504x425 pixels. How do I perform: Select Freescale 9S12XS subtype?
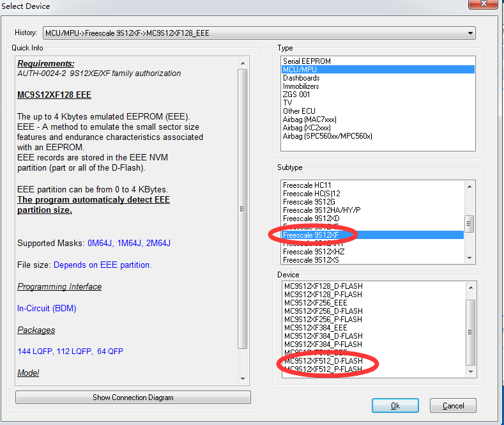click(311, 260)
